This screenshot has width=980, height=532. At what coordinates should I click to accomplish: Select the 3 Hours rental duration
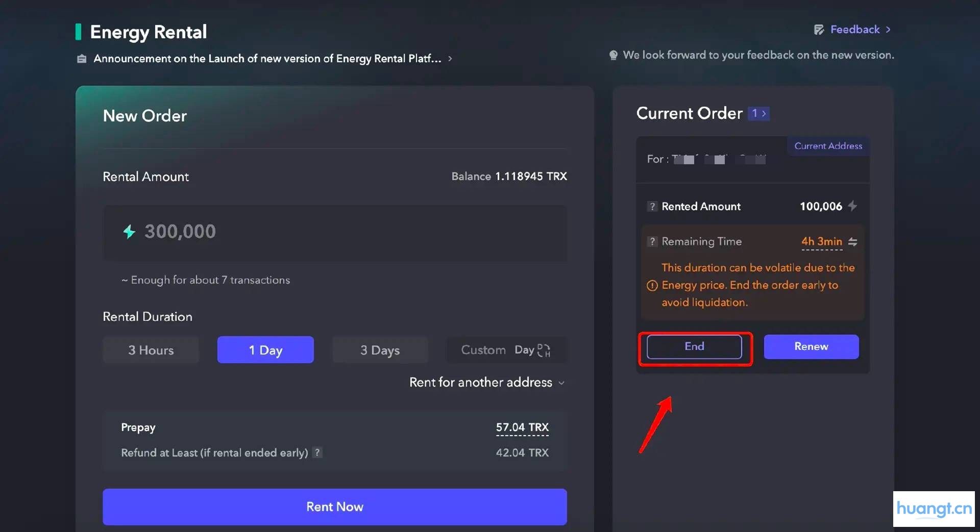click(x=151, y=350)
